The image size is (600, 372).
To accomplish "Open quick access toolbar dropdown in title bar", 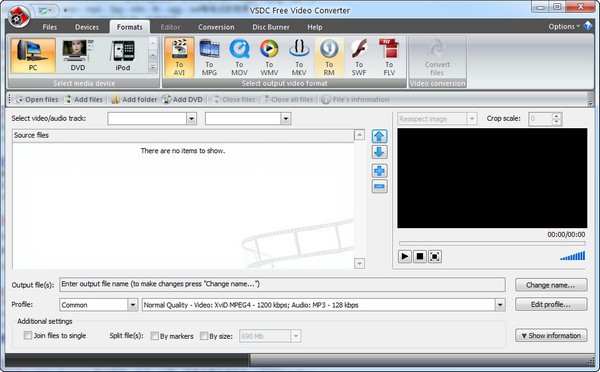I will [x=65, y=10].
